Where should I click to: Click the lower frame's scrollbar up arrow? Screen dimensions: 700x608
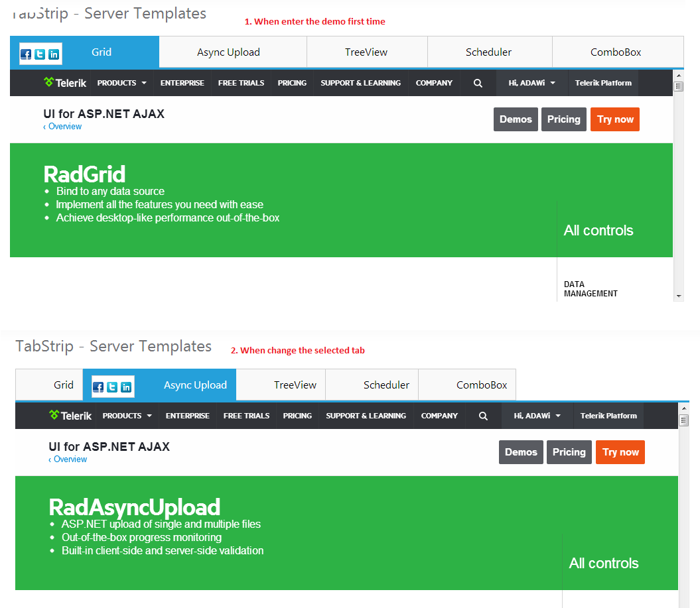tap(684, 408)
